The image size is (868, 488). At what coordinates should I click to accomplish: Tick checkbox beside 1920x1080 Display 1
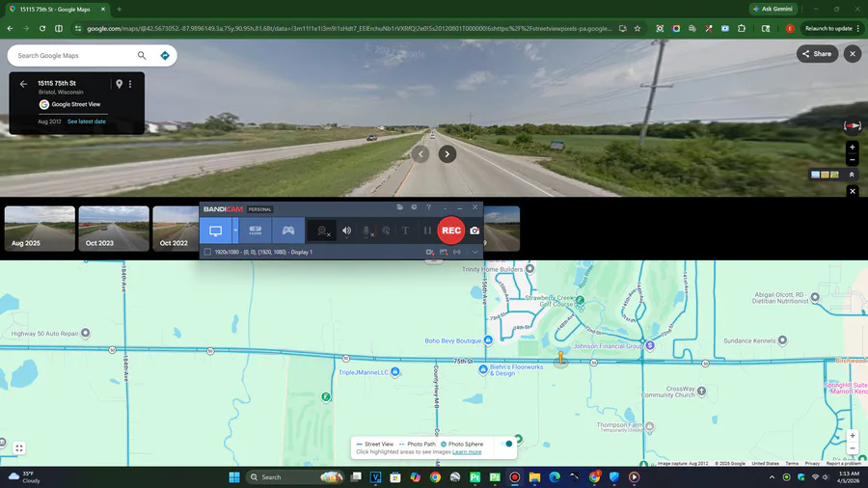pyautogui.click(x=207, y=252)
